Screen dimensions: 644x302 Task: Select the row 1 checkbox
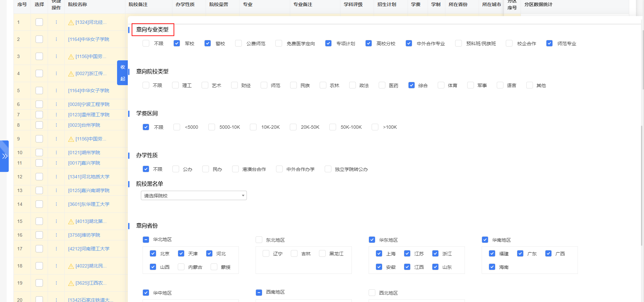[39, 22]
